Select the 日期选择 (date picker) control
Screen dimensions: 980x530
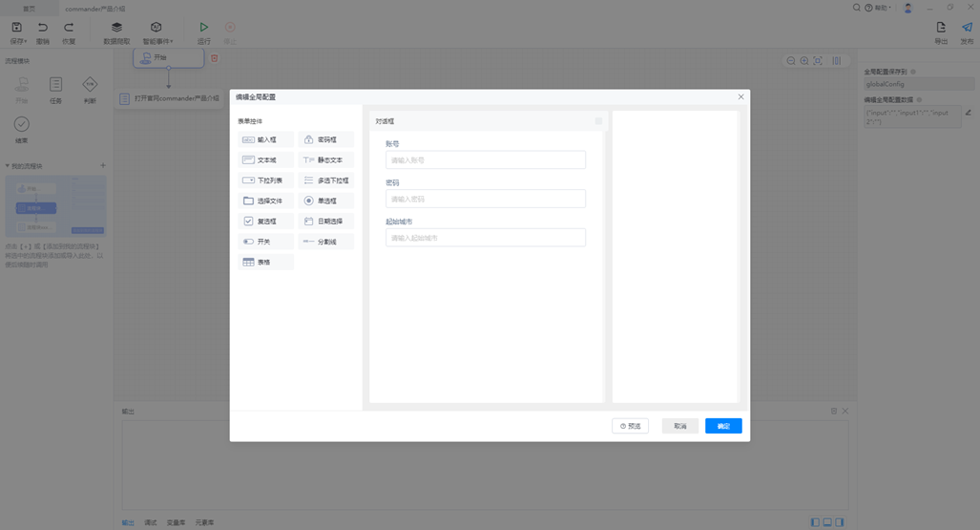click(x=325, y=222)
